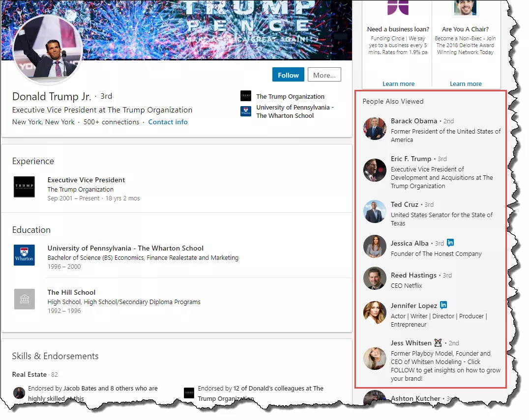Viewport: 529px width, 420px height.
Task: Click the Real Estate skill name
Action: pos(29,374)
